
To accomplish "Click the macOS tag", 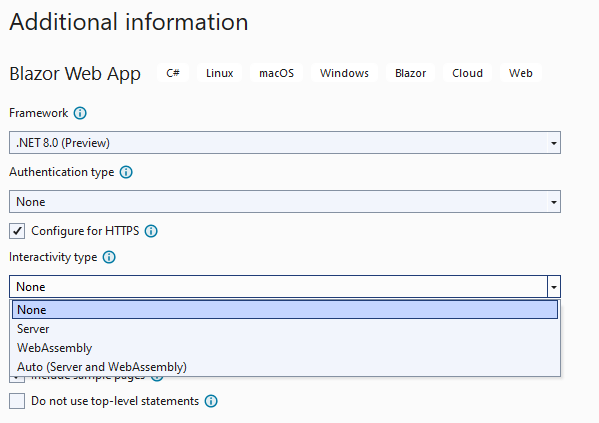I will (277, 73).
